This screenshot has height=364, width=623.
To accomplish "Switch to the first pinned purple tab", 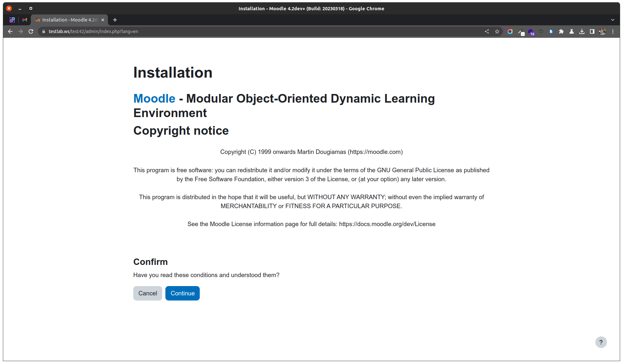I will click(12, 20).
